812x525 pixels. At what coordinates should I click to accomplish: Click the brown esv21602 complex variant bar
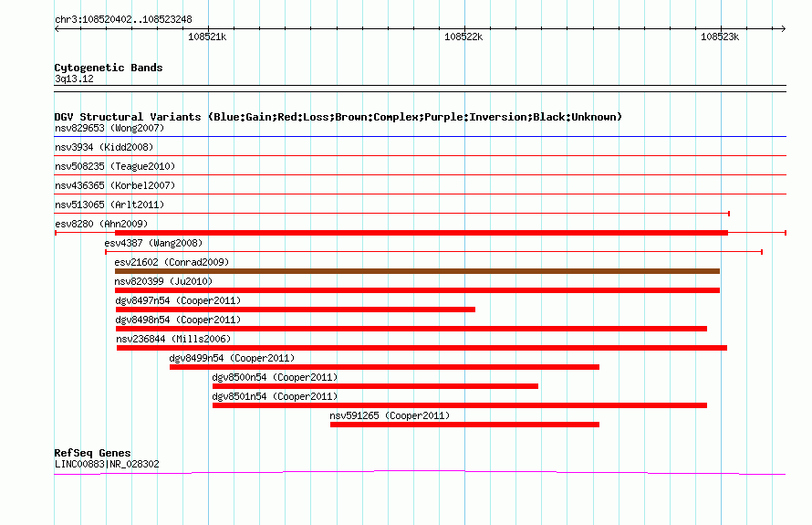[x=417, y=271]
